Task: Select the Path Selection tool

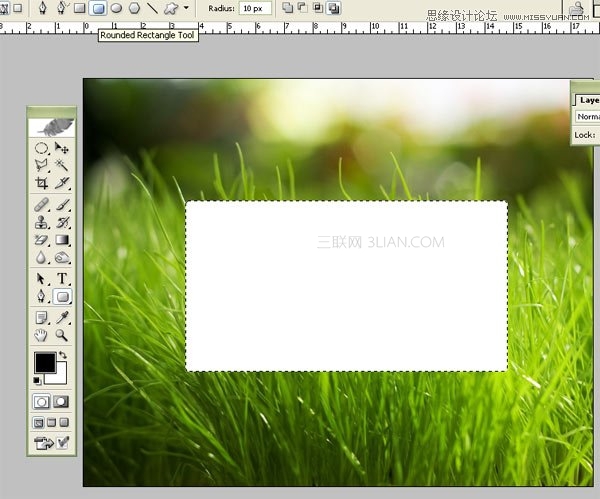Action: pyautogui.click(x=42, y=279)
